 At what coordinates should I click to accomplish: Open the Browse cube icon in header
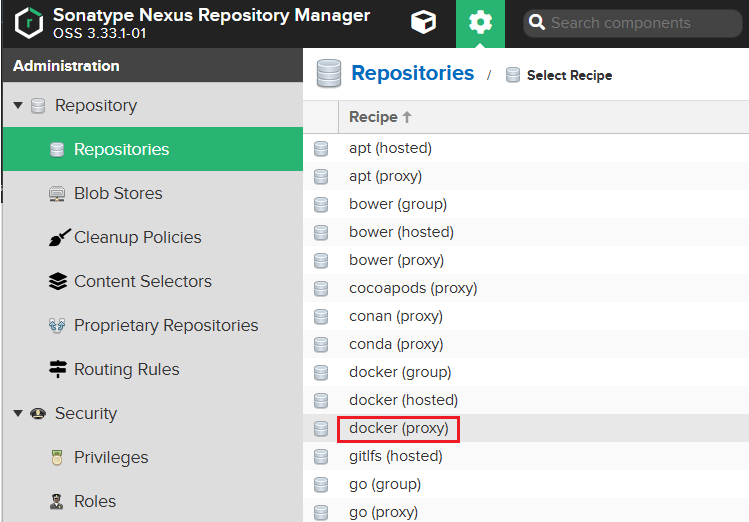pos(423,22)
